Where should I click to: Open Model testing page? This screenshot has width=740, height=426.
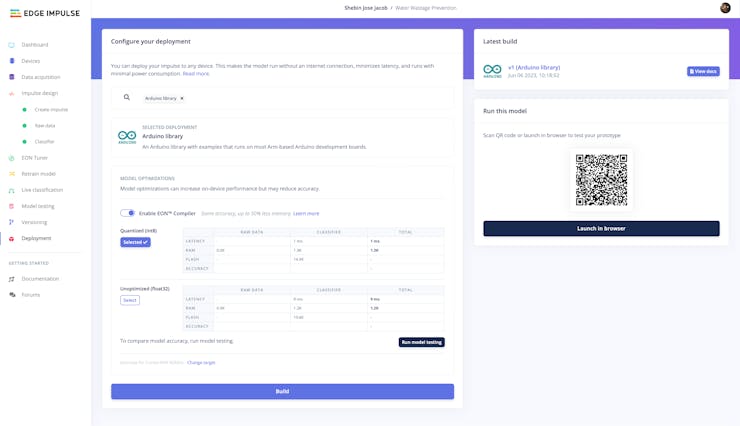click(x=38, y=206)
